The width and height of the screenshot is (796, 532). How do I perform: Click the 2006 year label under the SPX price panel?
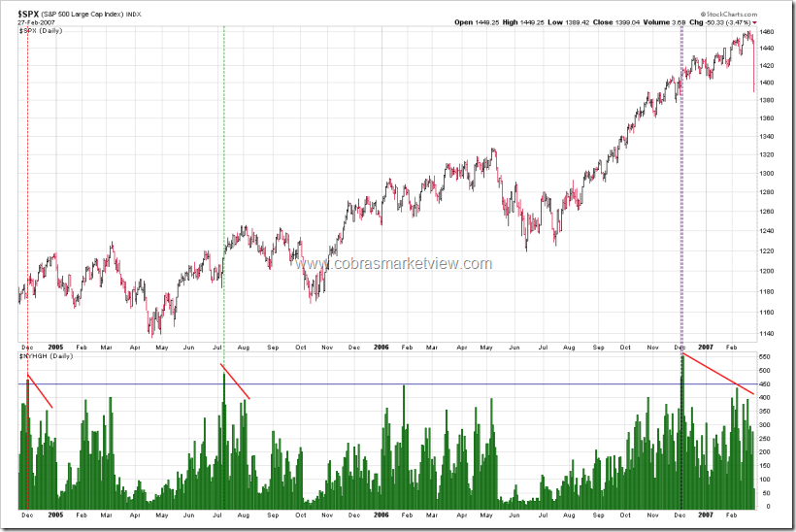(381, 348)
